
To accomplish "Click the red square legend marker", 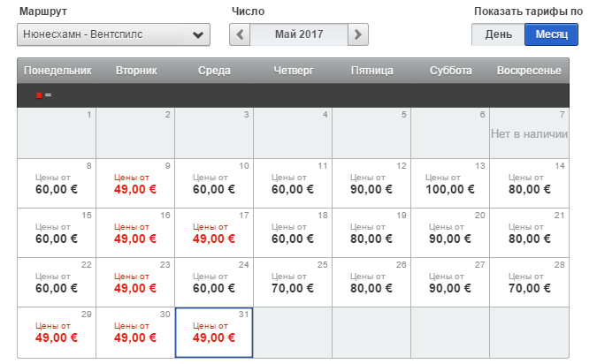I will tap(39, 95).
